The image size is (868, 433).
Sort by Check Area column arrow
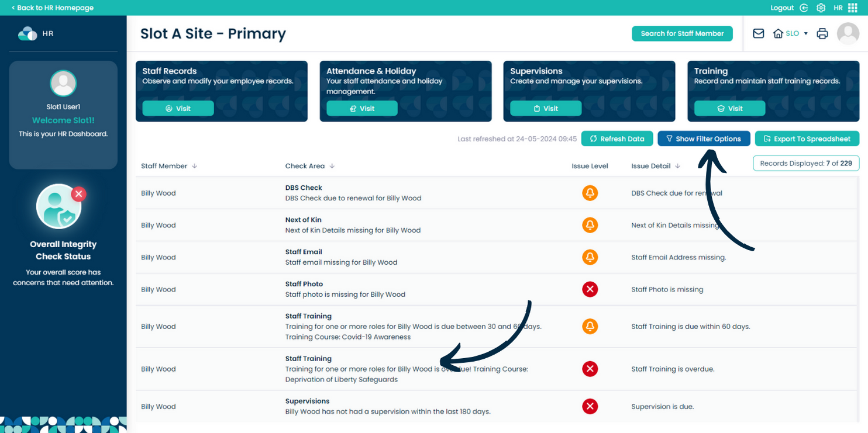tap(332, 166)
